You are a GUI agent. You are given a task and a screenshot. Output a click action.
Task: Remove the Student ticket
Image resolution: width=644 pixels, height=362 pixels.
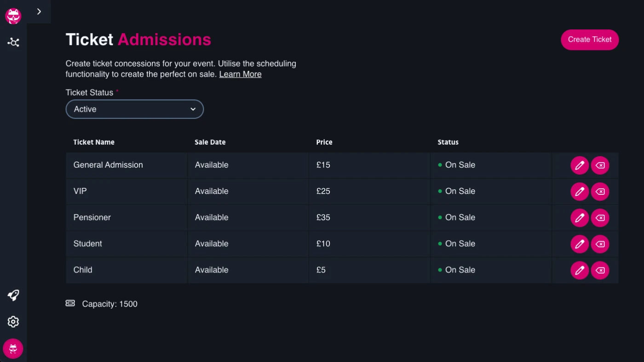(600, 244)
